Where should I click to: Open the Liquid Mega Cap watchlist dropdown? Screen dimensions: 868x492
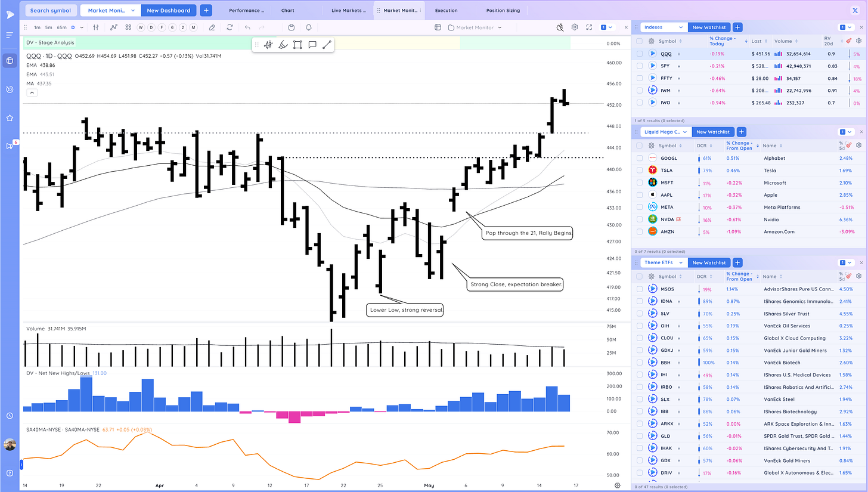[666, 132]
